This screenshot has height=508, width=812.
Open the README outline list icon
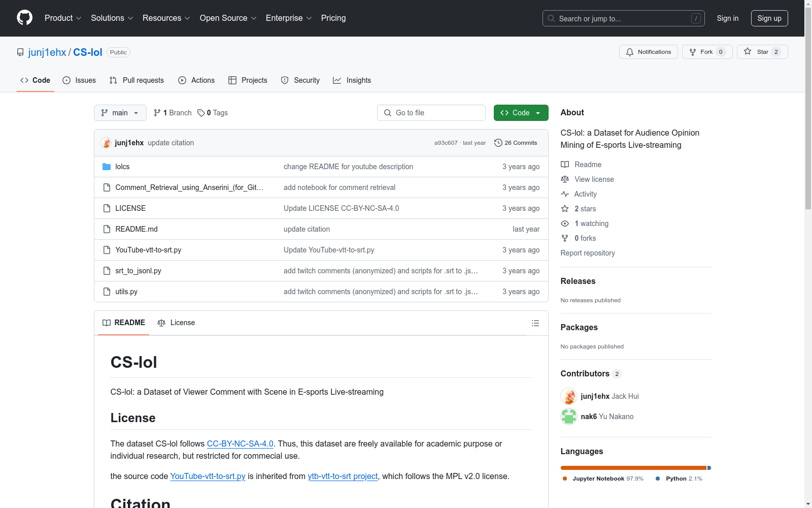pyautogui.click(x=535, y=323)
